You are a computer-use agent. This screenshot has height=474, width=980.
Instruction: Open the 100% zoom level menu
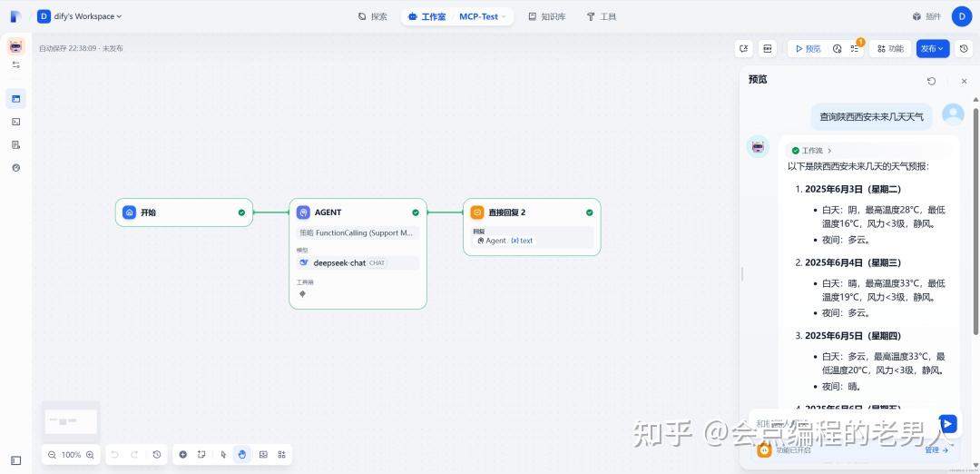(x=71, y=455)
